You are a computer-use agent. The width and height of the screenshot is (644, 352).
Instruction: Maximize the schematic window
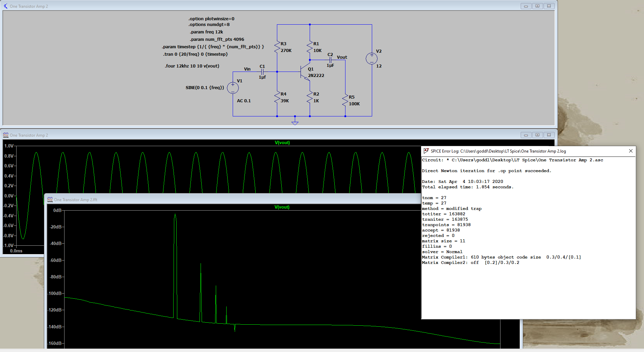(x=537, y=6)
